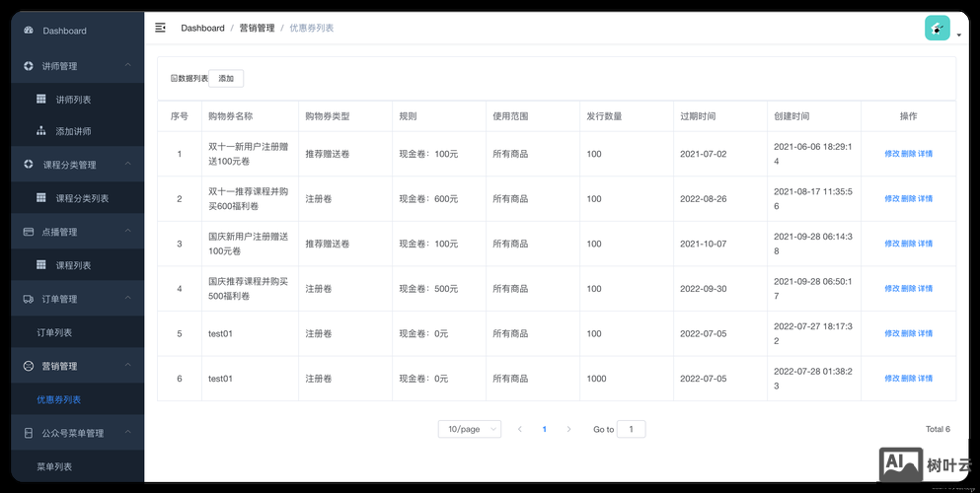Screen dimensions: 980x493
Task: Click 详情 for row 1 coupon
Action: 925,154
